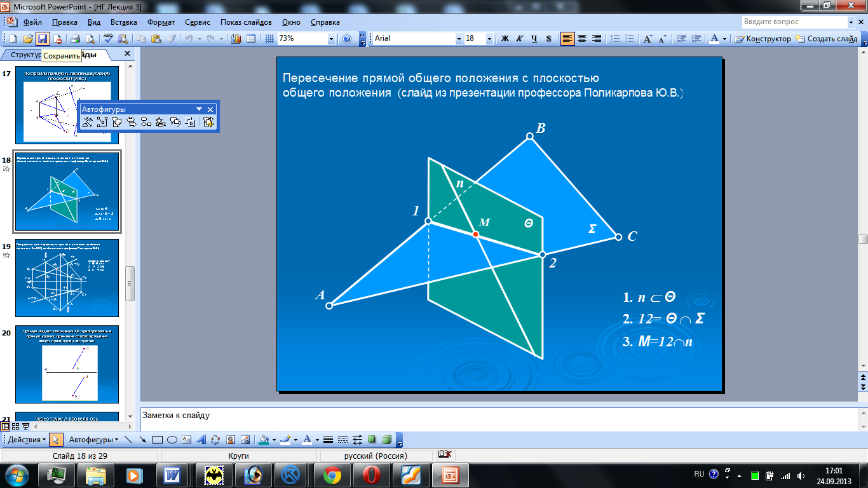The height and width of the screenshot is (488, 868).
Task: Click the fill color paint bucket
Action: pos(264,440)
